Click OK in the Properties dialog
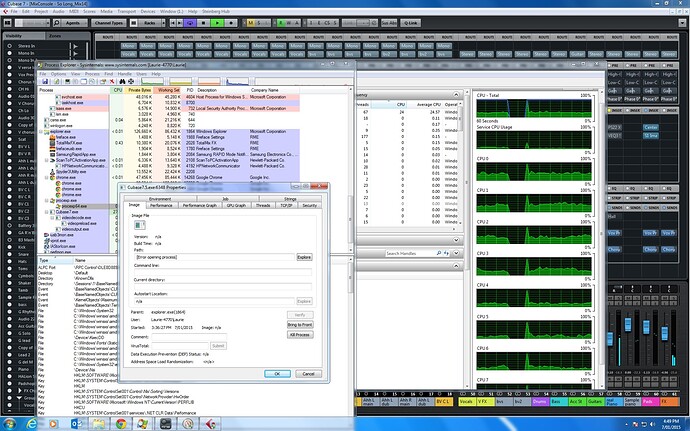Screen dimensions: 690x431 (x=277, y=374)
